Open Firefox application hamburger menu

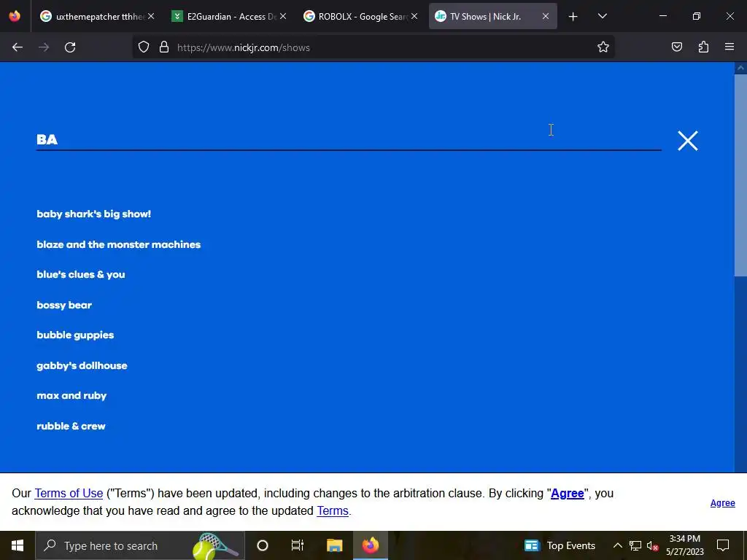(729, 47)
